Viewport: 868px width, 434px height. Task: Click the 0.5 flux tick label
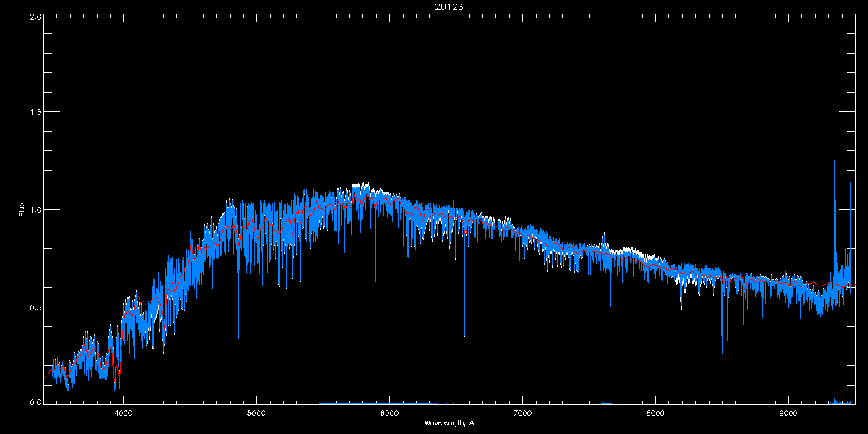(35, 307)
